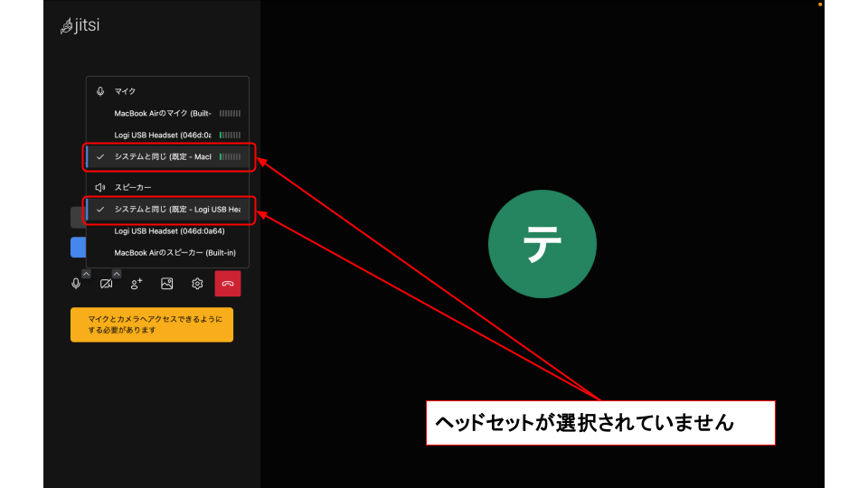This screenshot has width=868, height=488.
Task: Toggle the camera icon in toolbar
Action: click(106, 284)
